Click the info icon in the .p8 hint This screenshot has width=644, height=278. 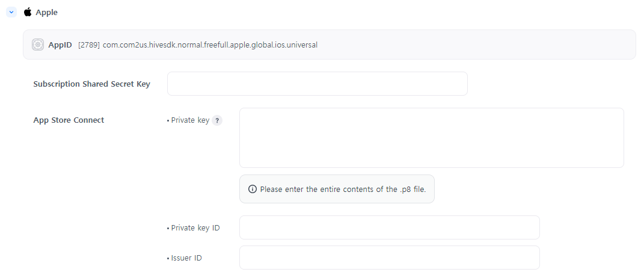click(253, 189)
